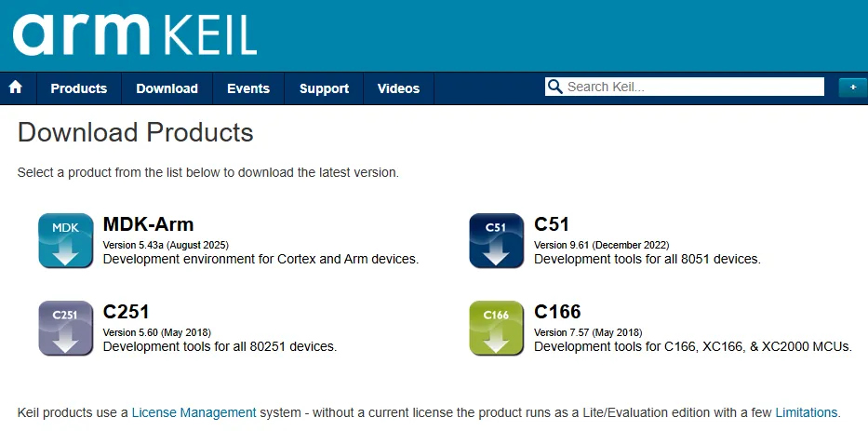The width and height of the screenshot is (868, 431).
Task: Click the C251 download icon
Action: pyautogui.click(x=66, y=328)
